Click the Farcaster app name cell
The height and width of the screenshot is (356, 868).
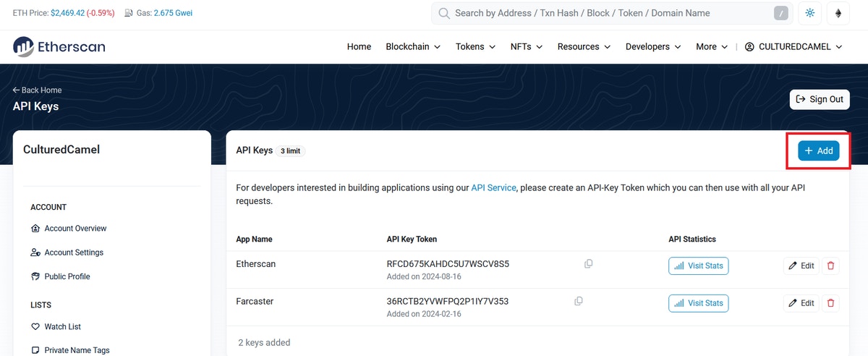tap(255, 301)
